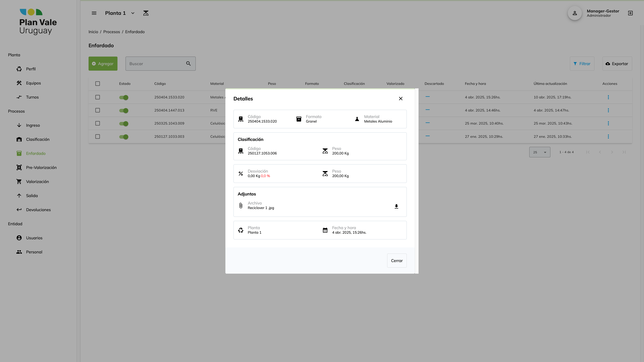Click the percent Desviación icon

point(240,174)
